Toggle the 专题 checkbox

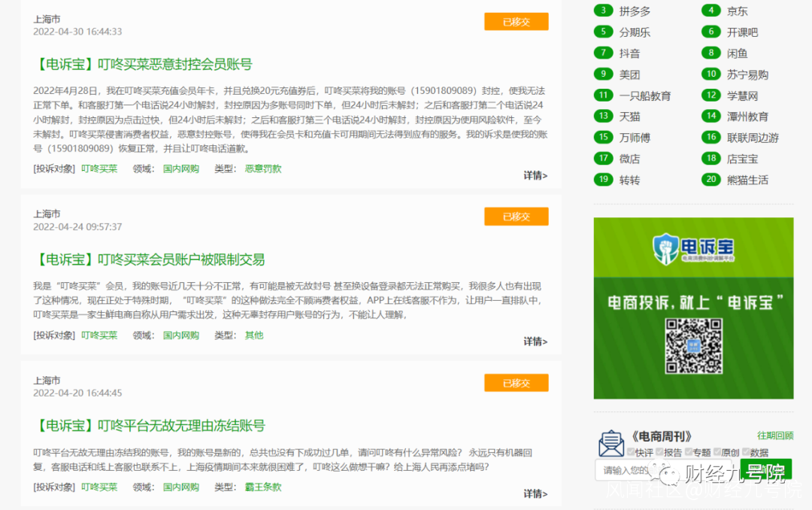point(688,452)
